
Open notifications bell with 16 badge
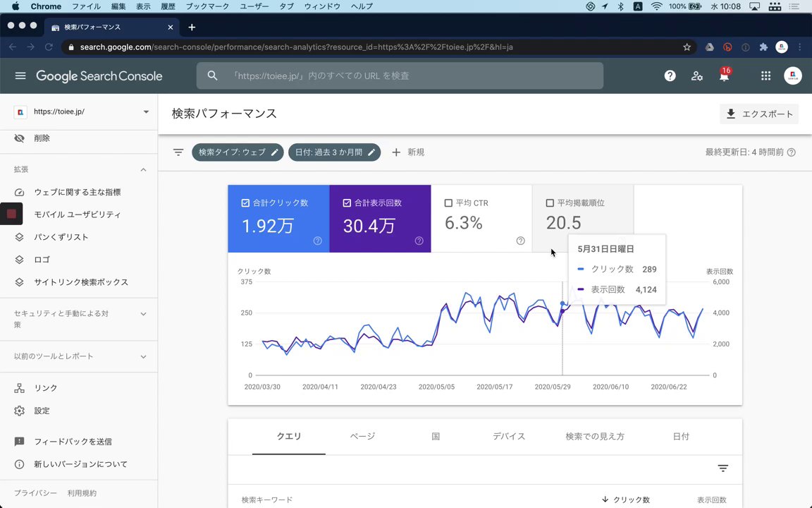725,75
